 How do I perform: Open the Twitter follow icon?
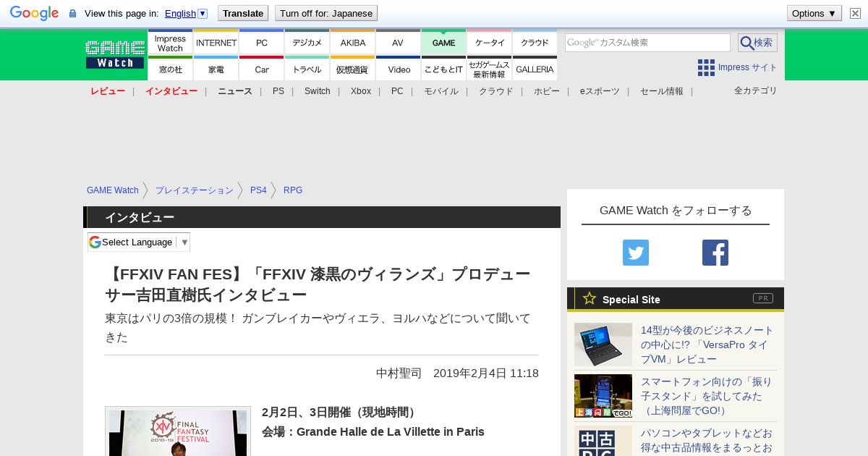coord(636,253)
